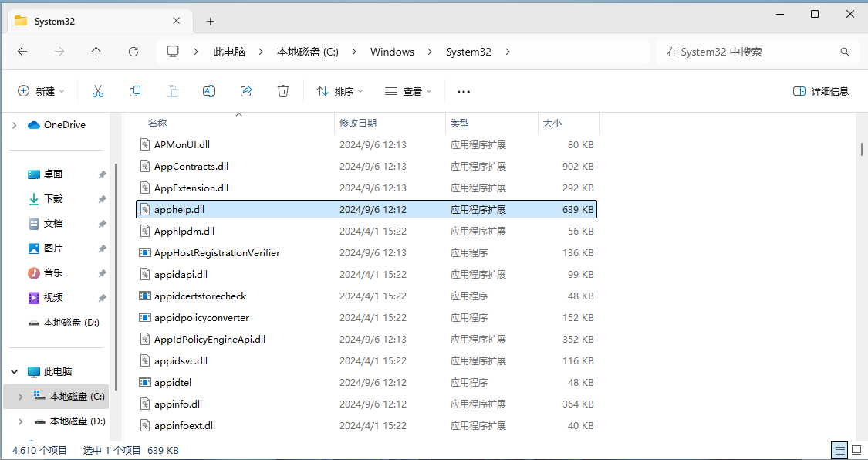Viewport: 868px width, 460px height.
Task: Click the pin icon next to 视频
Action: (103, 298)
